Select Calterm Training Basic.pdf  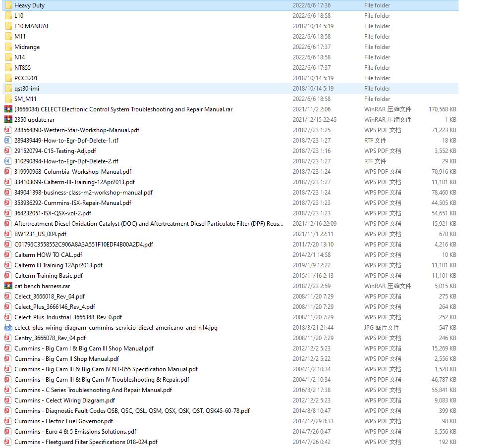pos(49,276)
